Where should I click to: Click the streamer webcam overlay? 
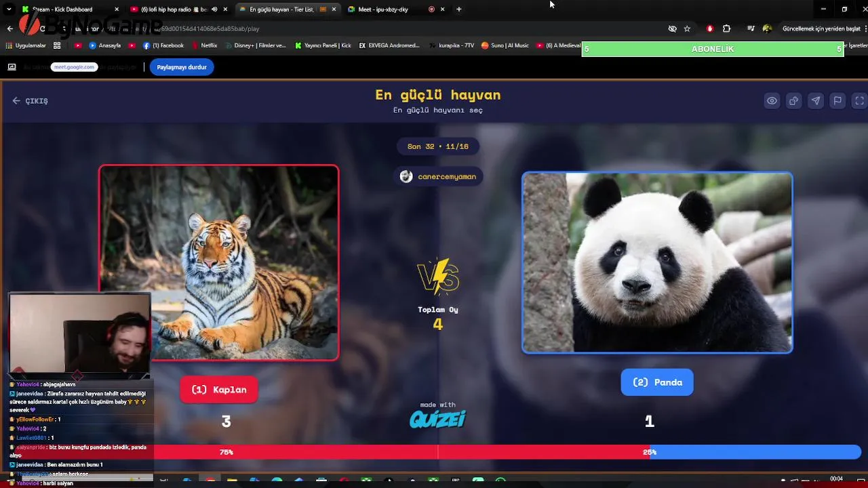(80, 333)
